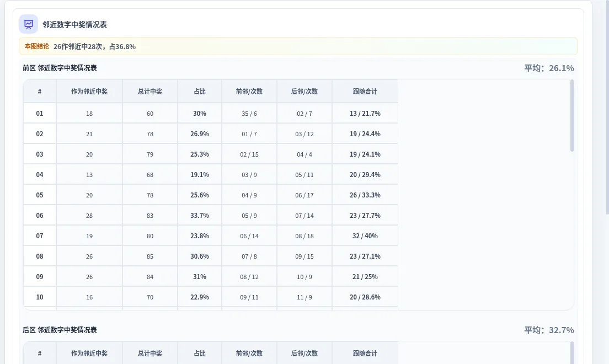
Task: Click the 前区 table vertical scrollbar thumb
Action: 571,115
